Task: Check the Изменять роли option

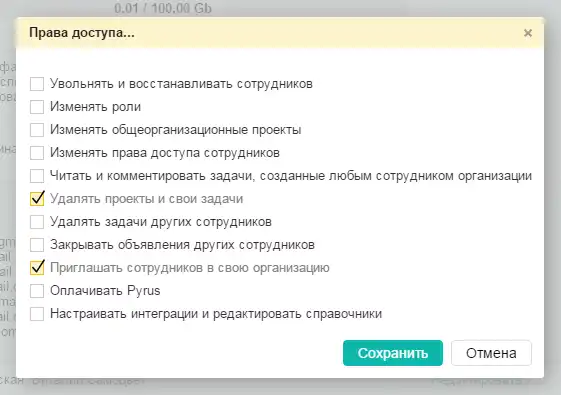Action: click(x=37, y=107)
